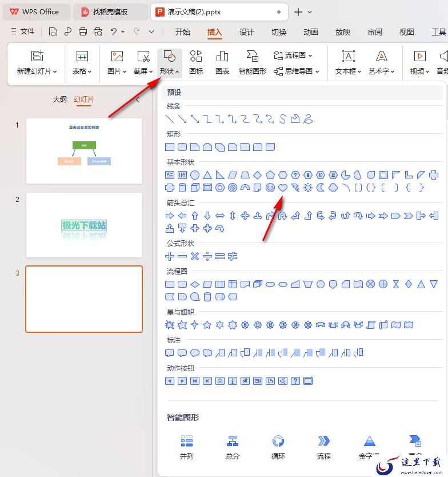Image resolution: width=448 pixels, height=477 pixels.
Task: Pick the isosceles triangle shape
Action: 207,175
